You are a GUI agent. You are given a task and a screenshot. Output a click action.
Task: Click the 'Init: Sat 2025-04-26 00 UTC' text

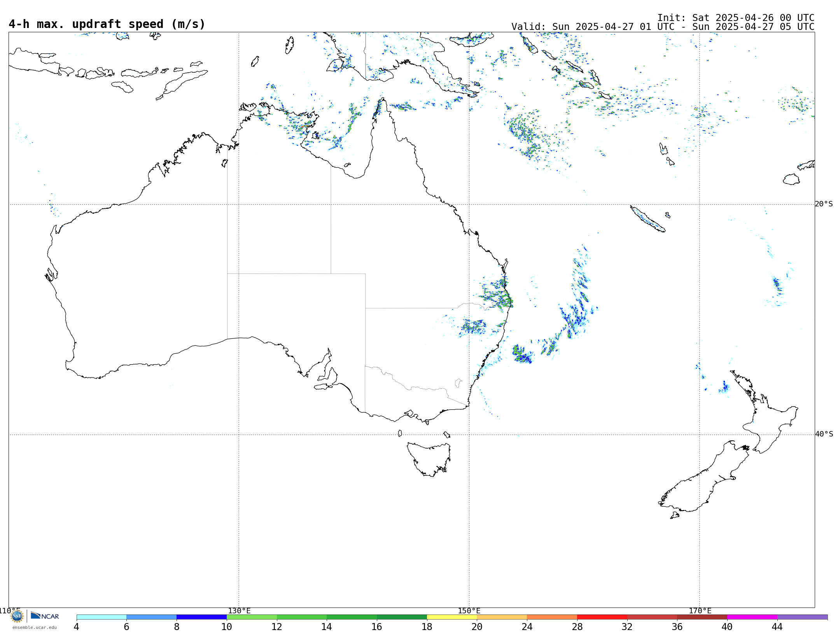point(736,18)
